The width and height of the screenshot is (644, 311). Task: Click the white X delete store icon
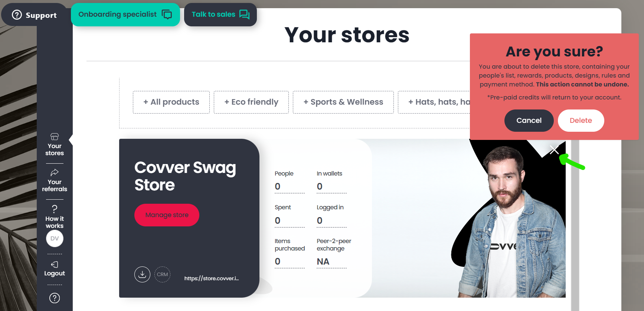[x=554, y=150]
